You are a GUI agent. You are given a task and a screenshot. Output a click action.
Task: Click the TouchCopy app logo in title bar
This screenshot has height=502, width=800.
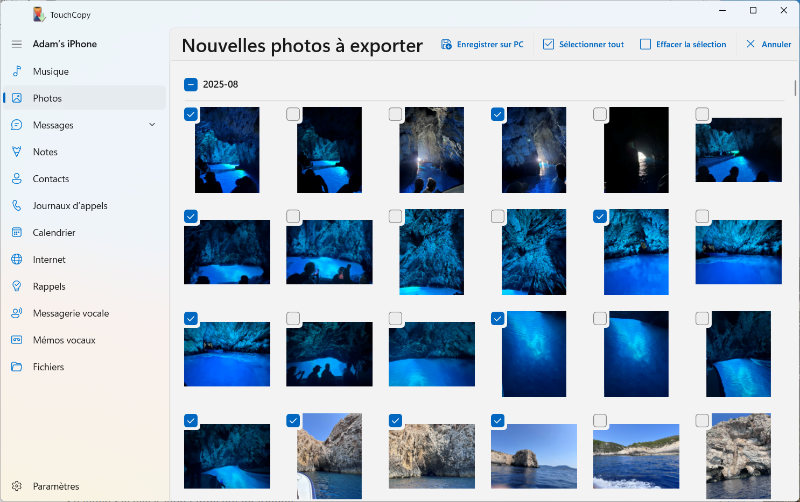[x=39, y=14]
